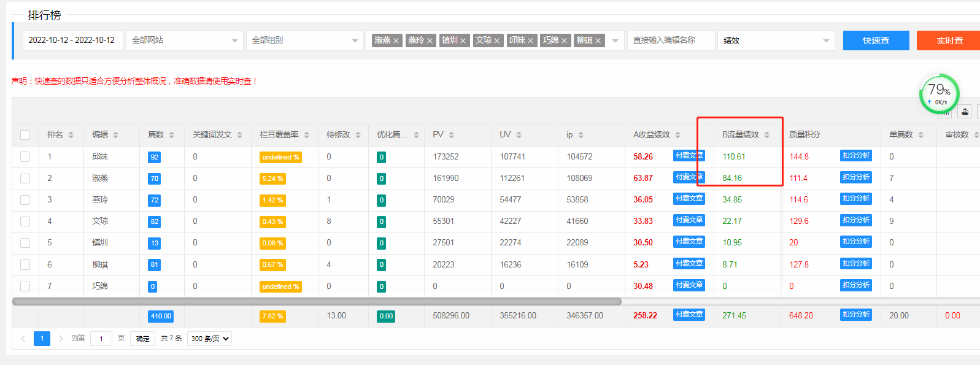Sort by 篇数 column arrows
This screenshot has height=365, width=980.
point(172,135)
